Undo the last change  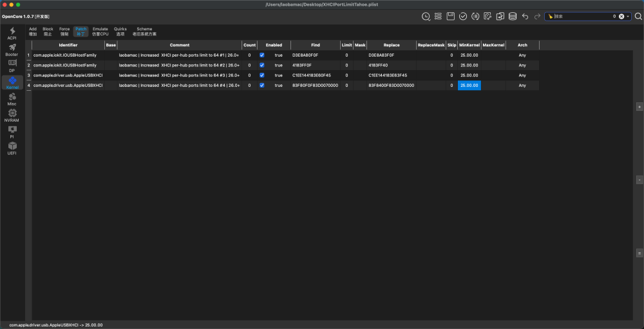point(525,17)
